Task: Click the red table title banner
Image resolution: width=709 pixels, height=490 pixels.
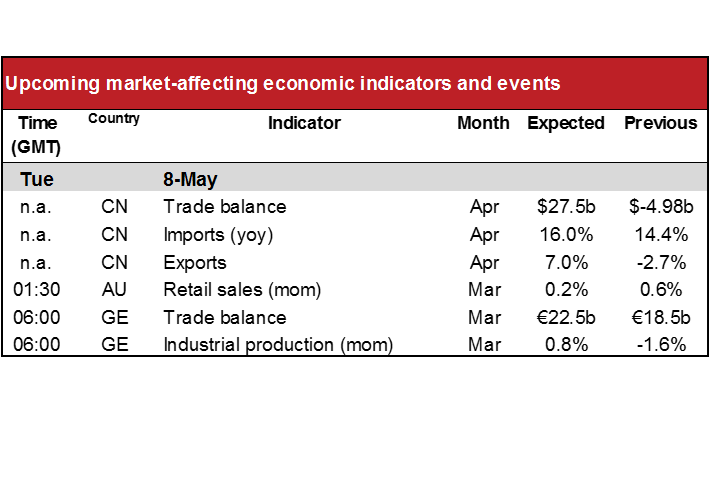Action: 354,83
